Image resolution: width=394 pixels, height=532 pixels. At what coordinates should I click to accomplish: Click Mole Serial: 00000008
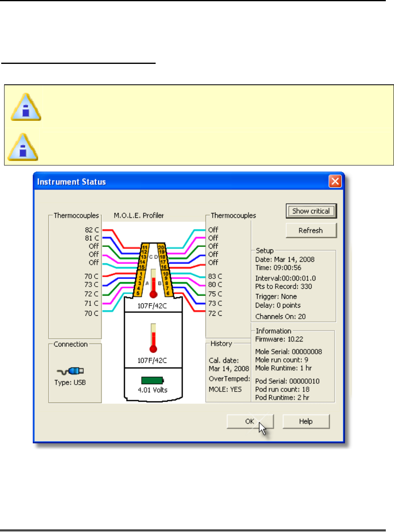(289, 351)
